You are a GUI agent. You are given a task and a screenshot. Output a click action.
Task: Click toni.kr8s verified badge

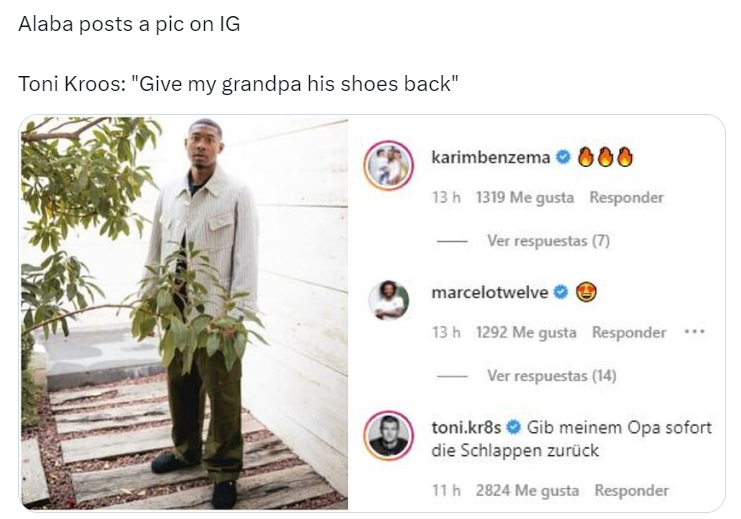(513, 427)
